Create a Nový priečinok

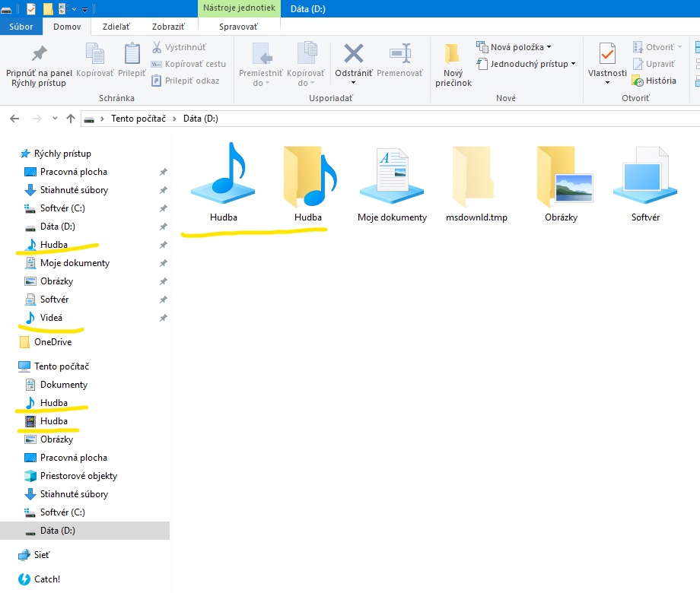pos(453,65)
